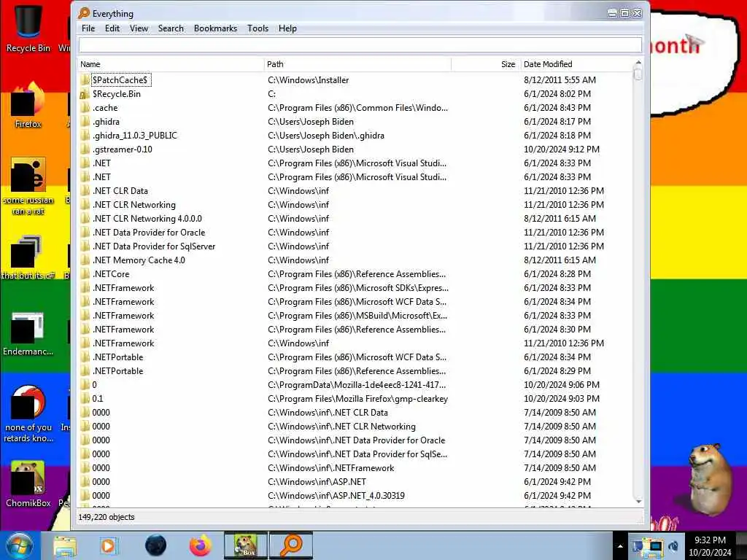Click path C:\Windows\inf\ASP.NET_4.0.30319

(336, 496)
